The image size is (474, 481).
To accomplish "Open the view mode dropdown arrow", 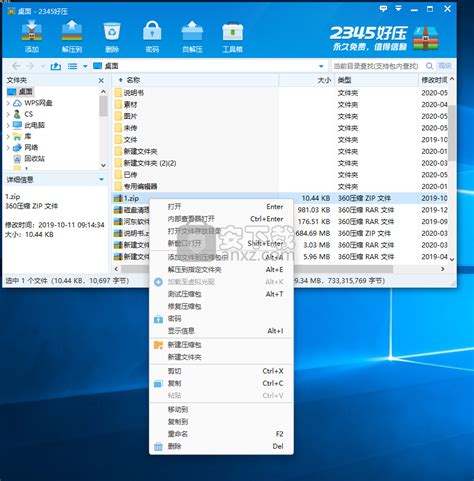I will 85,66.
